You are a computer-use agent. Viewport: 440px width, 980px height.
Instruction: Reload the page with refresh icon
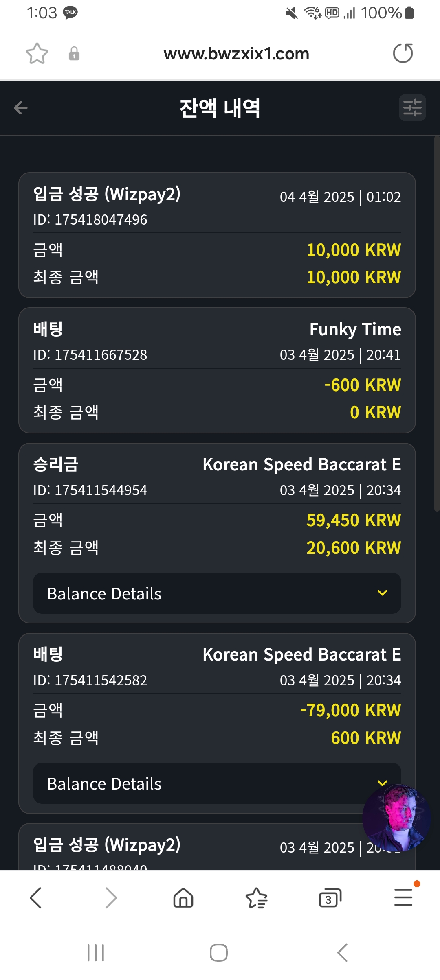(x=403, y=54)
